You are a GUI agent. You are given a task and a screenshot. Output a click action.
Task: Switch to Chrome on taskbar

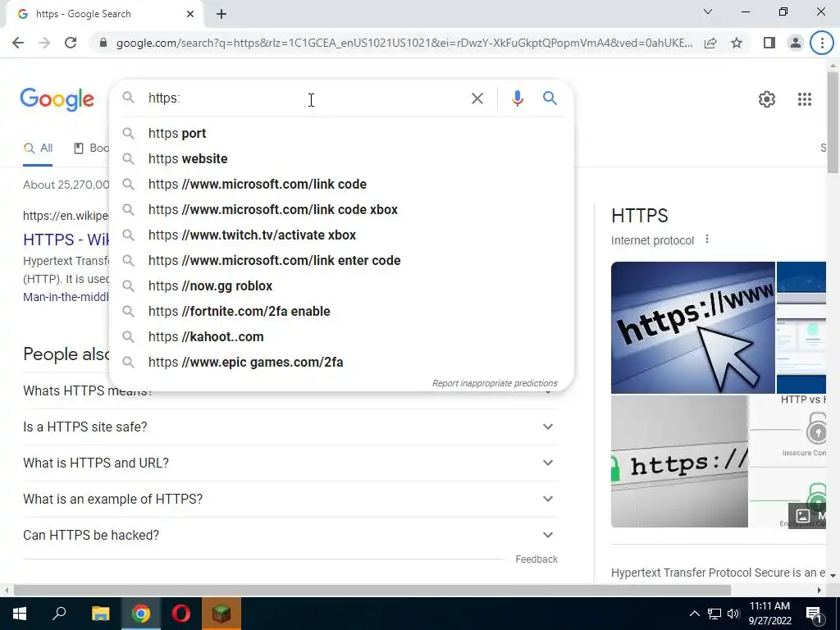coord(140,614)
